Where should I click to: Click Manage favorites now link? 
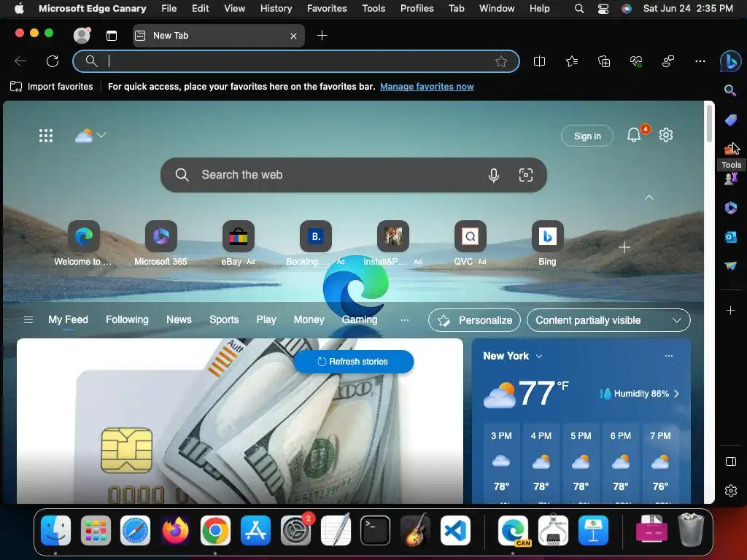click(x=427, y=87)
